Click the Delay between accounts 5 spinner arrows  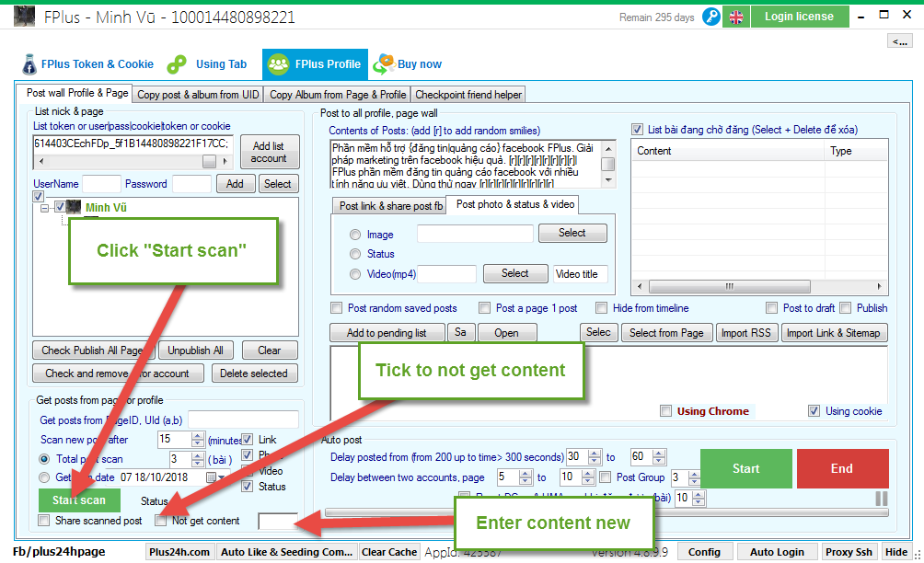(526, 477)
